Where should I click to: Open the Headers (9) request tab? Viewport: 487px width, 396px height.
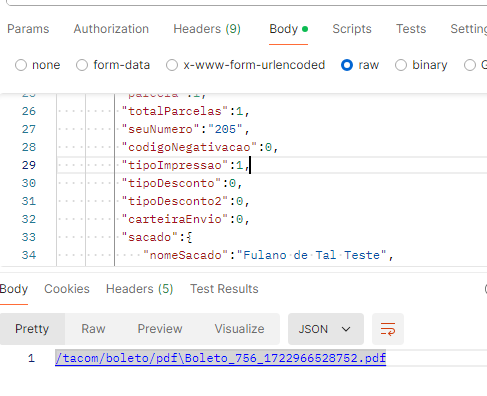[x=207, y=29]
